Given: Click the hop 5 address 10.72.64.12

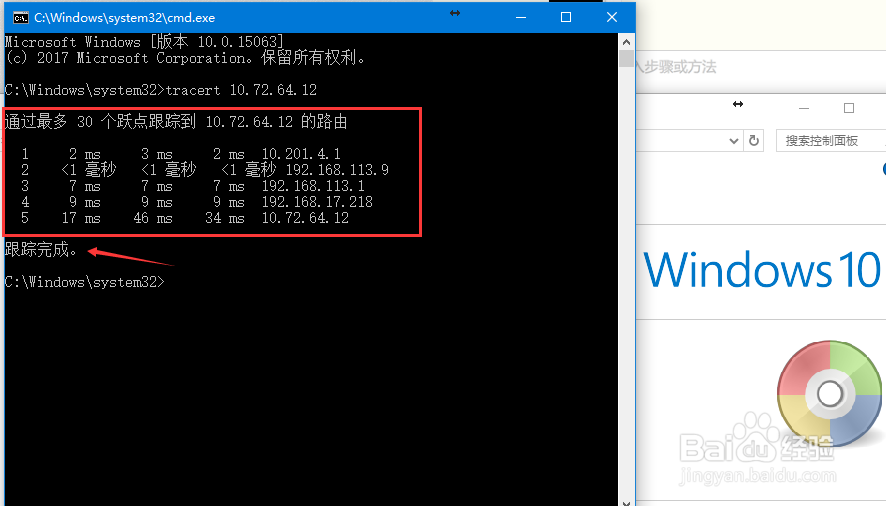Looking at the screenshot, I should pos(305,218).
